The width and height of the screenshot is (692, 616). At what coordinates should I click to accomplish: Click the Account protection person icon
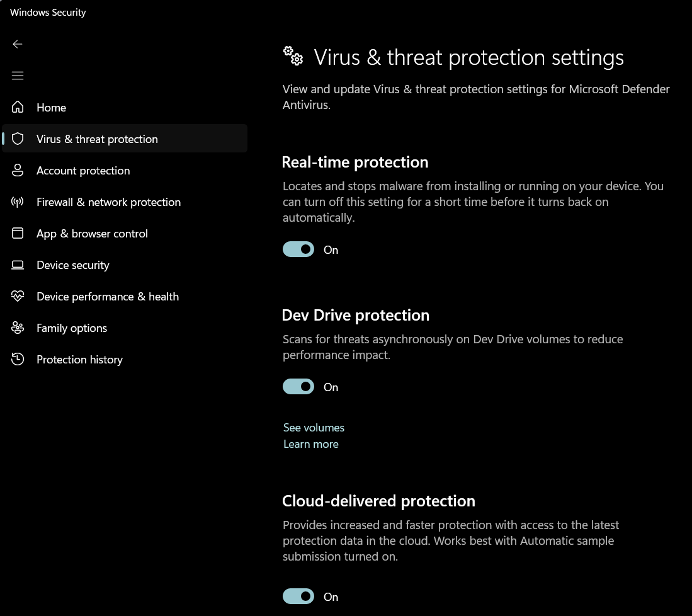tap(18, 171)
